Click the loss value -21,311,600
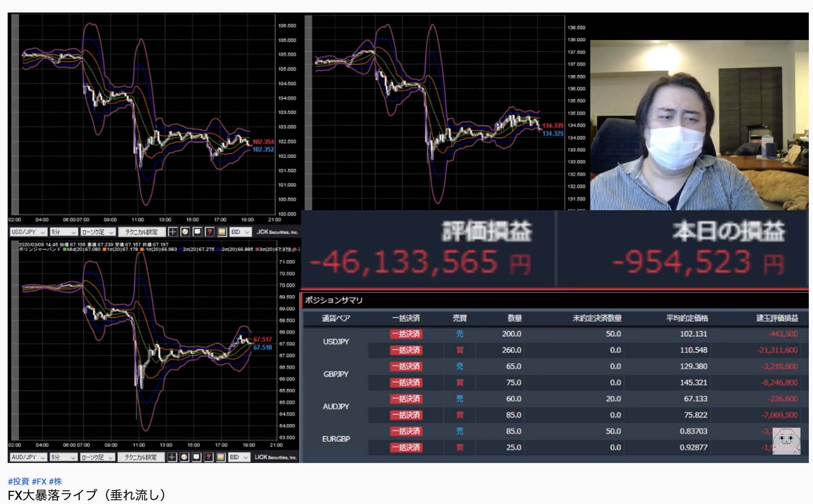Viewport: 813px width, 504px height. pyautogui.click(x=777, y=350)
